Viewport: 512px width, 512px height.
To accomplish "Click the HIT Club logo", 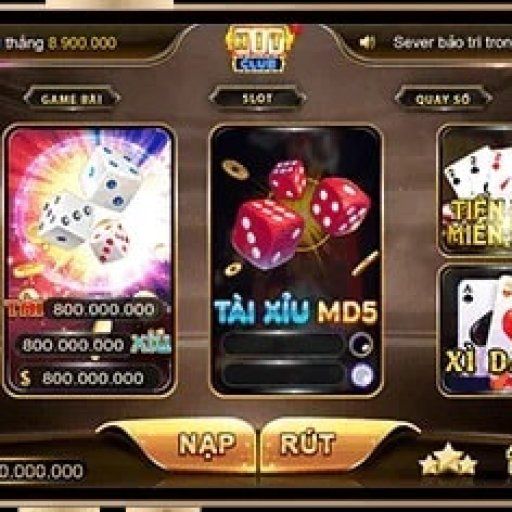I will point(260,49).
